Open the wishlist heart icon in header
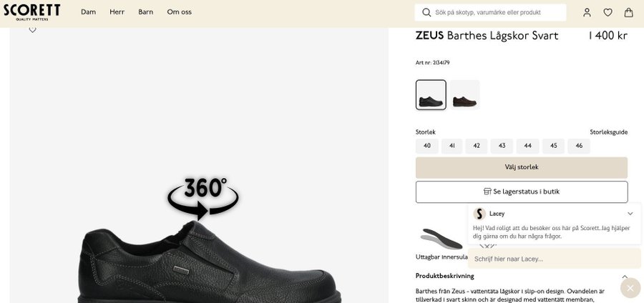Image resolution: width=644 pixels, height=303 pixels. click(608, 12)
